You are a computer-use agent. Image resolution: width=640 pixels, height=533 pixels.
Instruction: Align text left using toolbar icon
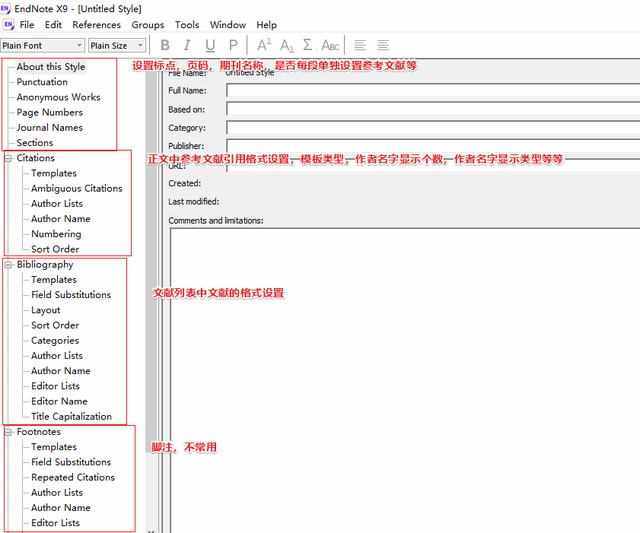click(360, 45)
